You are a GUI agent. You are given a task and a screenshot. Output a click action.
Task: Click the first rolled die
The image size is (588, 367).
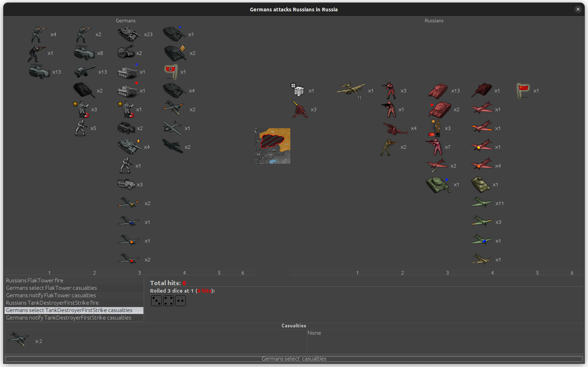coord(156,301)
